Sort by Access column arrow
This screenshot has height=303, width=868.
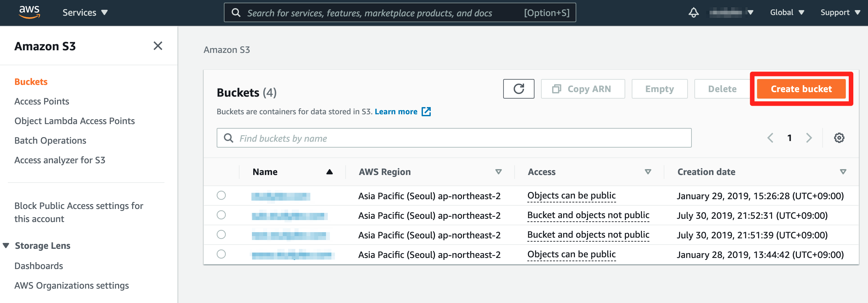tap(648, 172)
